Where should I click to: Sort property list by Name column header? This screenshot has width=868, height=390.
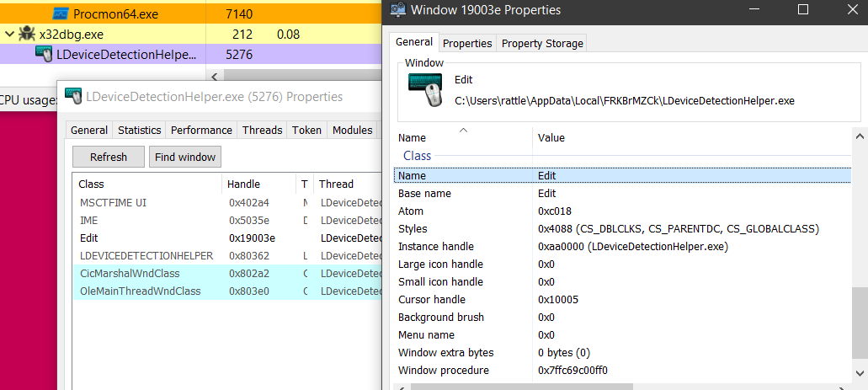point(463,137)
